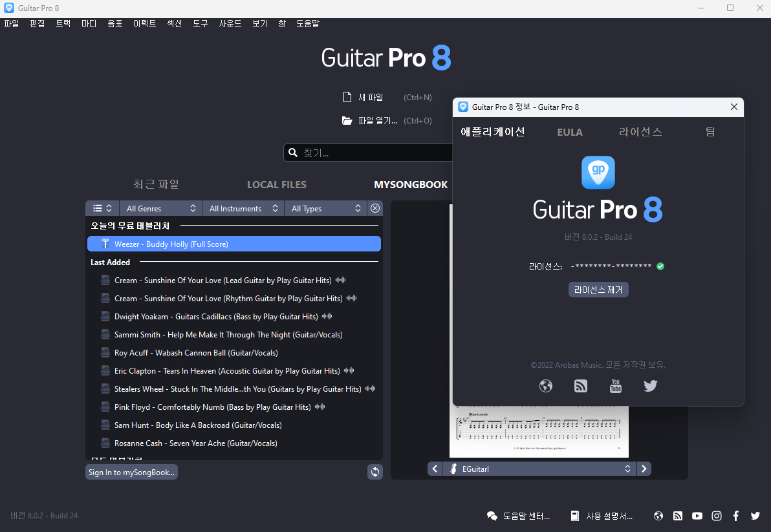Click the globe website icon in the About dialog

click(546, 386)
